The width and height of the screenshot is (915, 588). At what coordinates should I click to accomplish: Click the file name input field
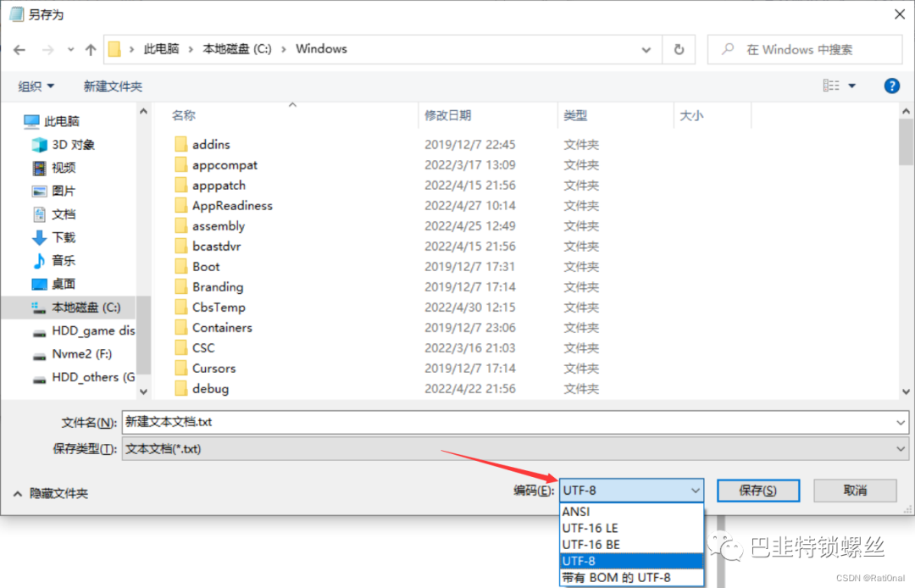(507, 422)
